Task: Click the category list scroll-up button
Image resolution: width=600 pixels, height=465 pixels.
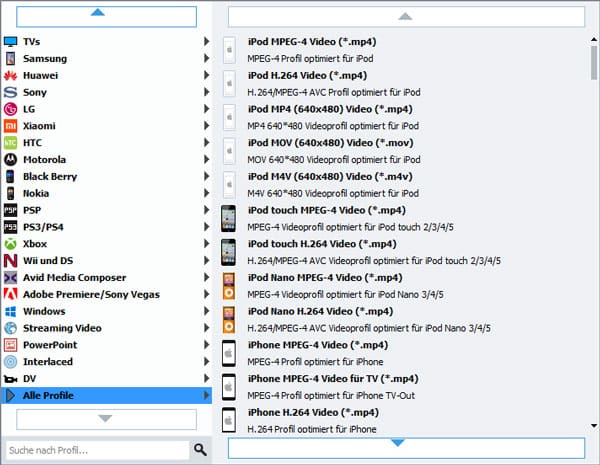Action: tap(106, 16)
